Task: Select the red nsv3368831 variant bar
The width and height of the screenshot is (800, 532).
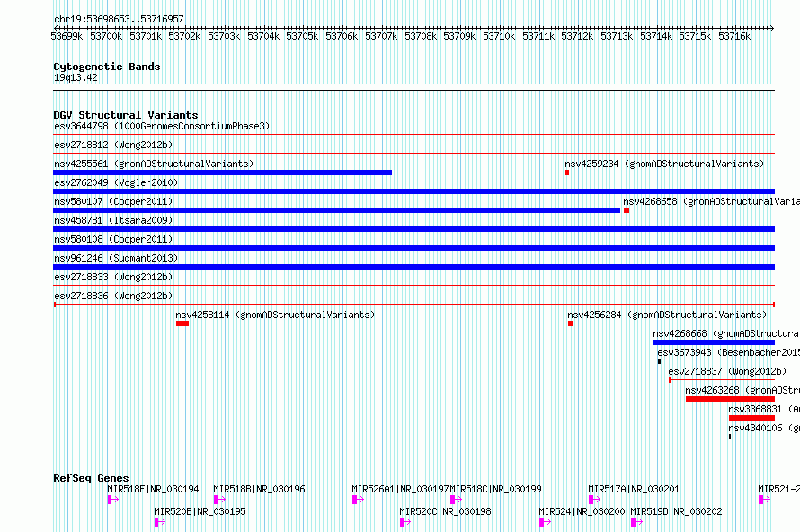Action: pyautogui.click(x=751, y=418)
